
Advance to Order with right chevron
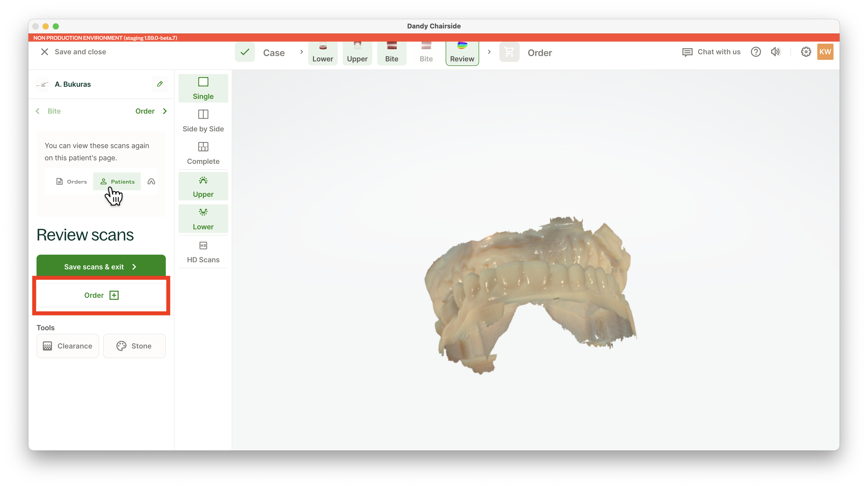click(165, 111)
